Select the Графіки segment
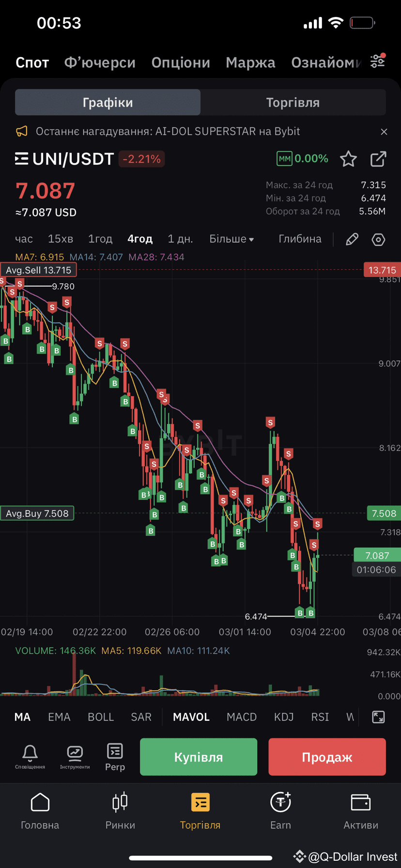The width and height of the screenshot is (401, 868). pyautogui.click(x=108, y=102)
